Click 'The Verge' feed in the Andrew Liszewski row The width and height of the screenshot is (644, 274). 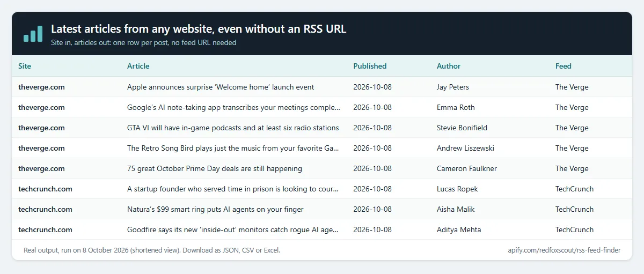click(x=572, y=148)
